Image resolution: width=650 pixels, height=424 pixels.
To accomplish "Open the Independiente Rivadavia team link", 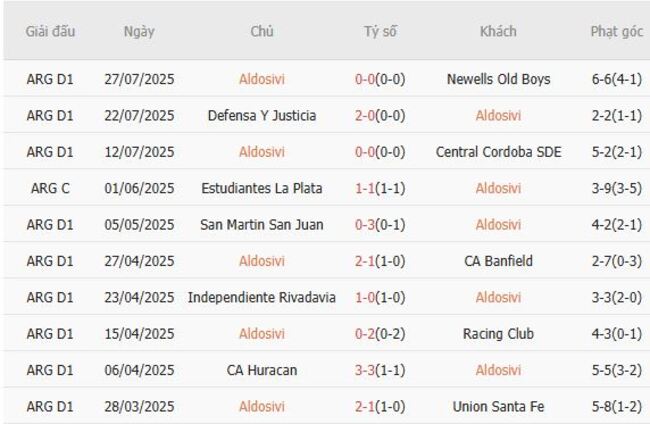I will click(262, 298).
